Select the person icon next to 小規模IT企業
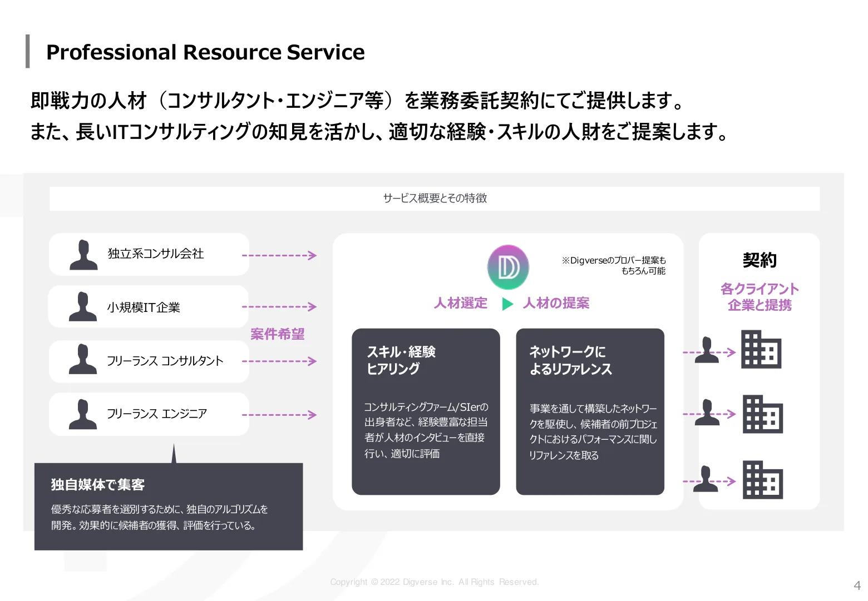The width and height of the screenshot is (868, 601). pos(83,306)
